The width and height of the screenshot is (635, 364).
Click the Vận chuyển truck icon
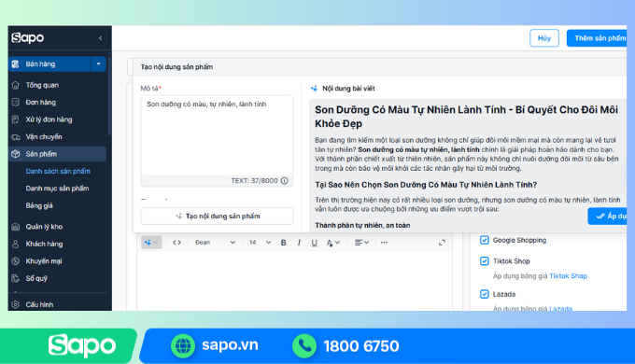tap(15, 137)
